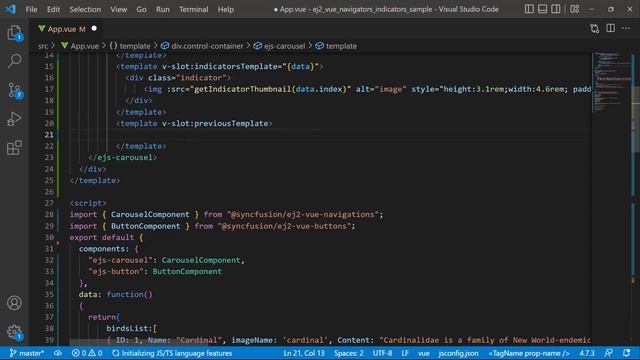
Task: Click the ButtonComponent import name
Action: [145, 226]
